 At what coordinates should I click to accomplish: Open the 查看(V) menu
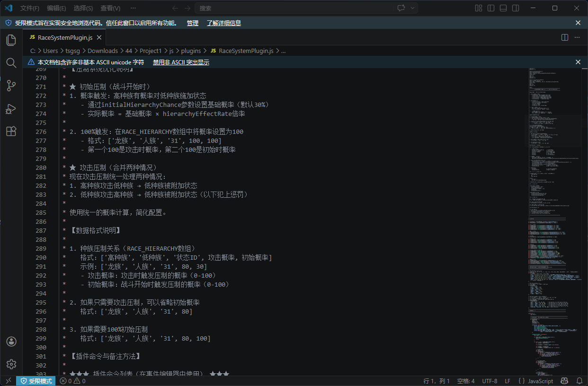point(110,8)
